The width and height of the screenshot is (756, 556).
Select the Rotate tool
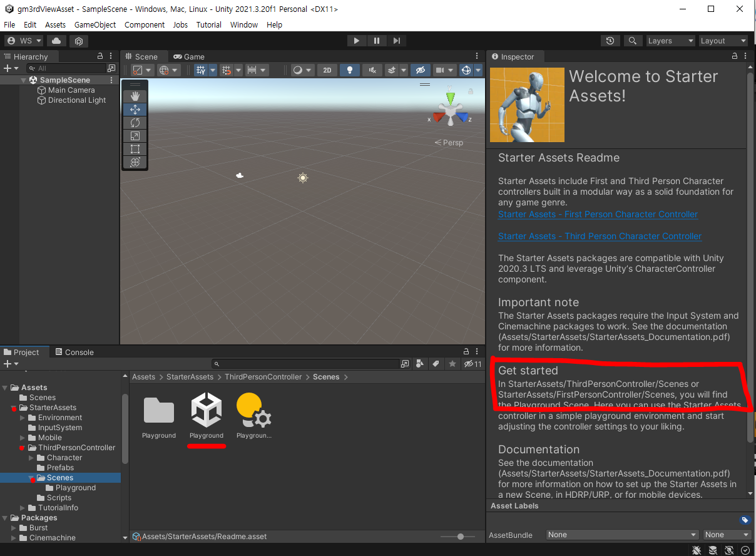click(x=135, y=123)
